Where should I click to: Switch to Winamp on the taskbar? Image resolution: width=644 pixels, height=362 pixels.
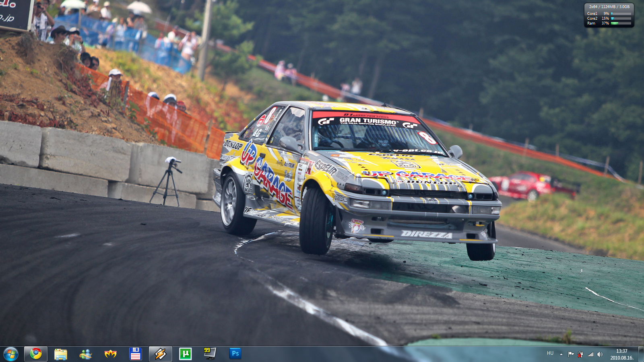pos(161,354)
